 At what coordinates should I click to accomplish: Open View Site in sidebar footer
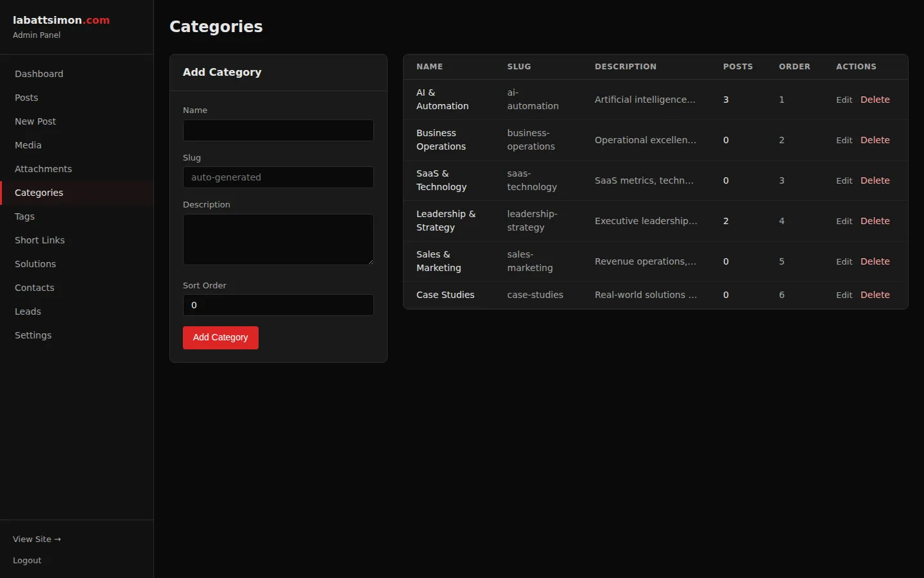pyautogui.click(x=37, y=539)
